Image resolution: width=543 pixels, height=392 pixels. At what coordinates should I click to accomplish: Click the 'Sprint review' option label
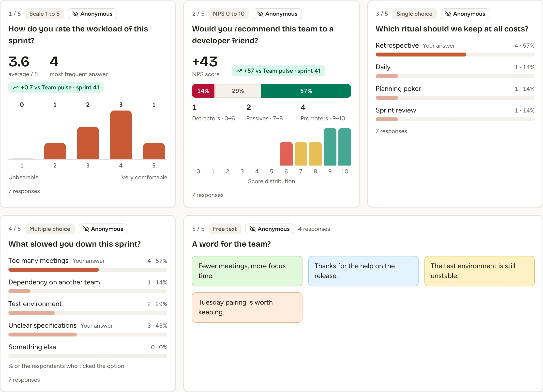[x=396, y=110]
